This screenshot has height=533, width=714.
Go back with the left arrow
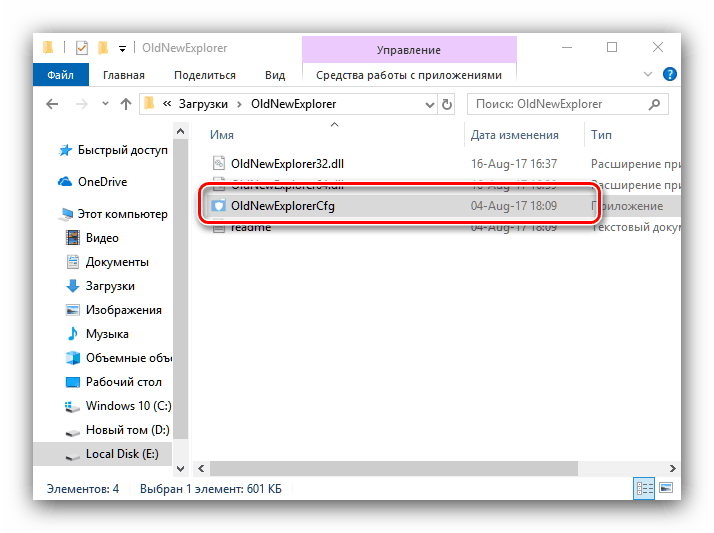coord(52,104)
